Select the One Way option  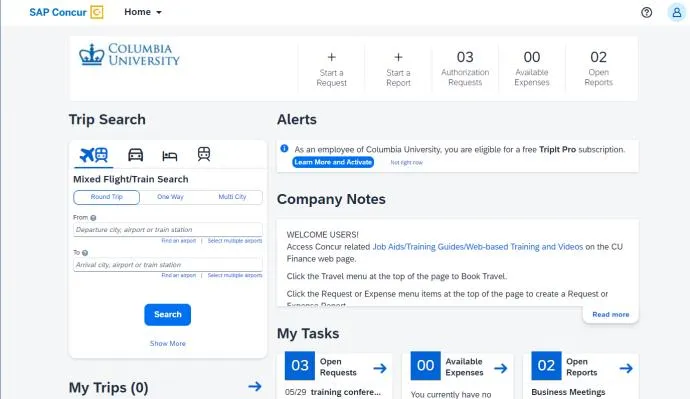click(170, 197)
